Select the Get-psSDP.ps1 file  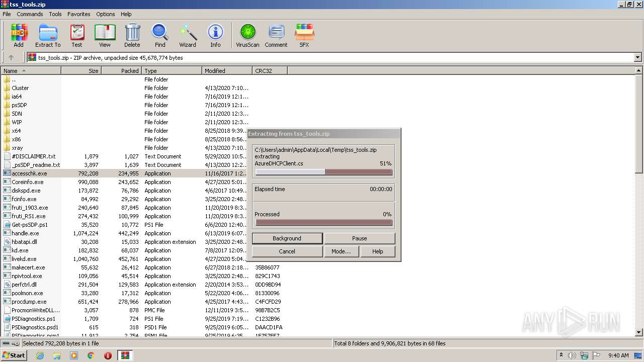30,225
